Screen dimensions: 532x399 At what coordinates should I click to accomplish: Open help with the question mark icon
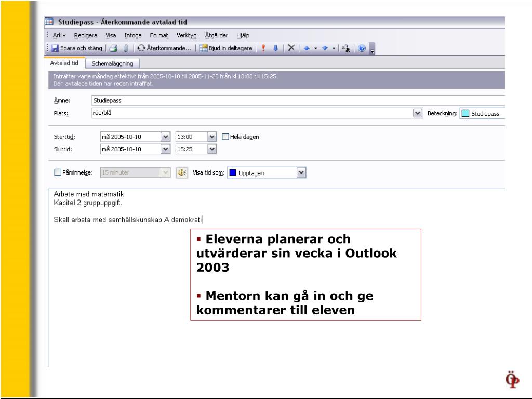[362, 48]
